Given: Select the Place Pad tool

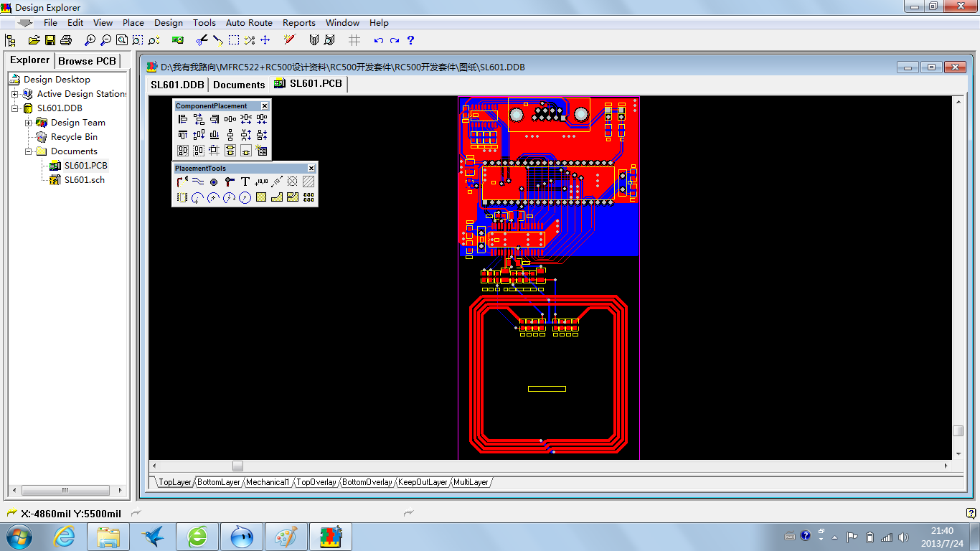Looking at the screenshot, I should [230, 182].
